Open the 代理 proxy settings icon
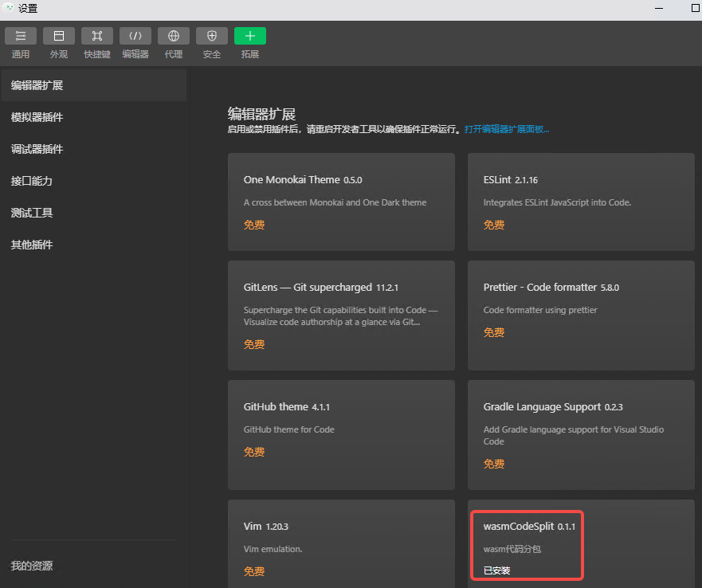The height and width of the screenshot is (588, 702). (174, 36)
